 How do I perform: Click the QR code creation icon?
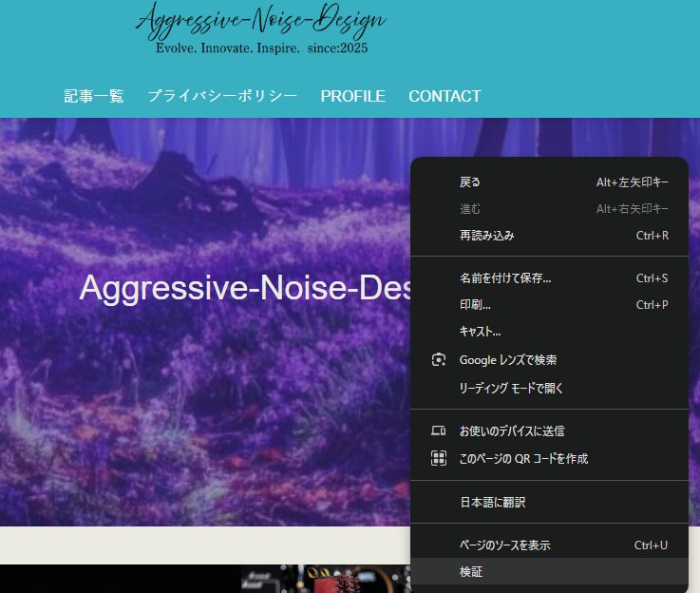point(439,458)
